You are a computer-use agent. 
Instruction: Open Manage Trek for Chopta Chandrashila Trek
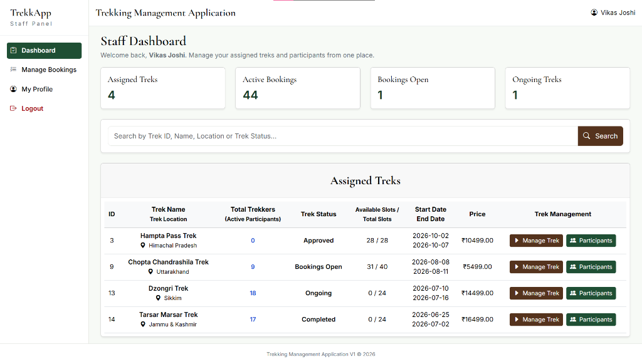(x=537, y=267)
